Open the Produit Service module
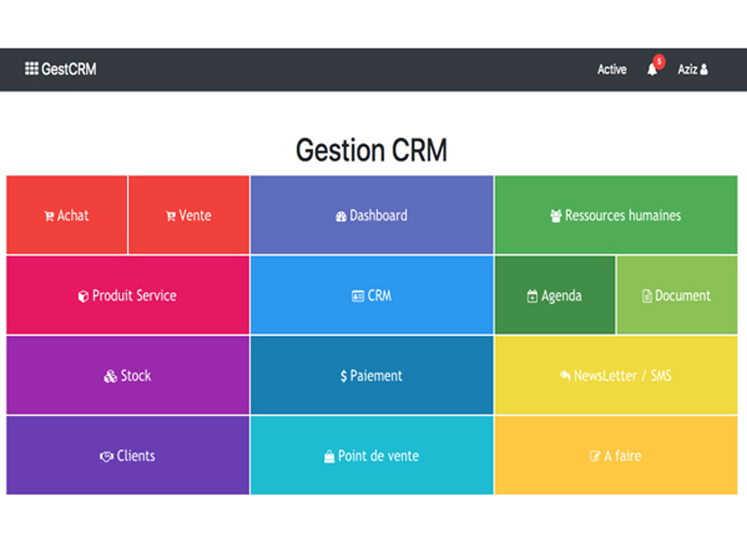 pos(128,296)
